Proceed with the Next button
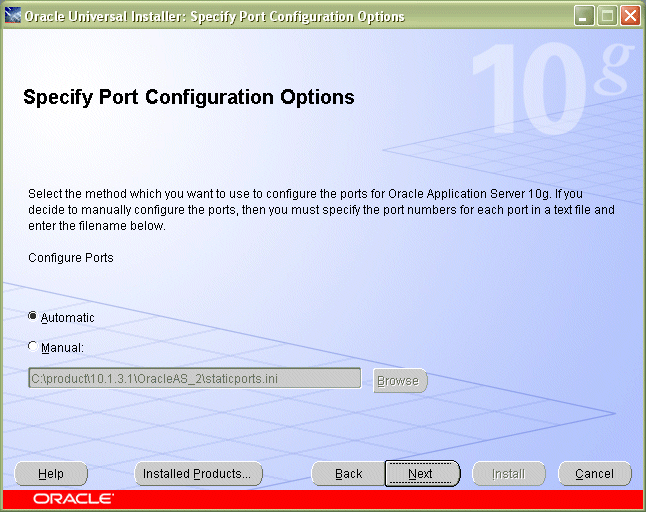Viewport: 646px width, 512px height. click(x=422, y=474)
